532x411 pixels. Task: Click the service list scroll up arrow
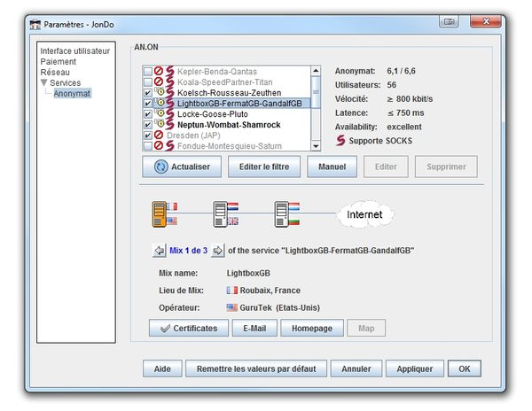point(316,71)
